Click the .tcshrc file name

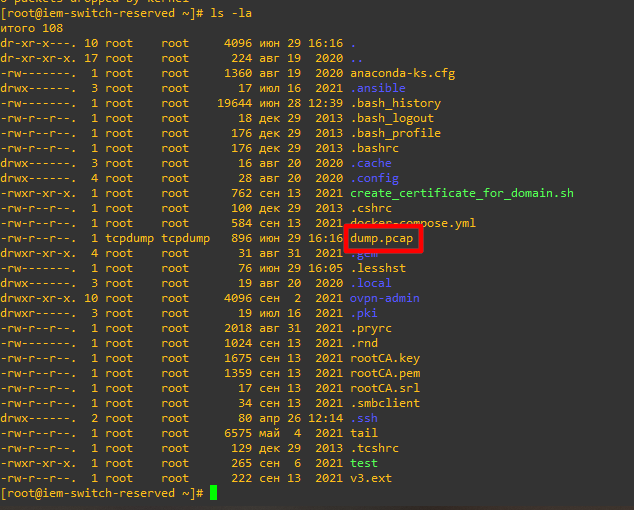374,448
